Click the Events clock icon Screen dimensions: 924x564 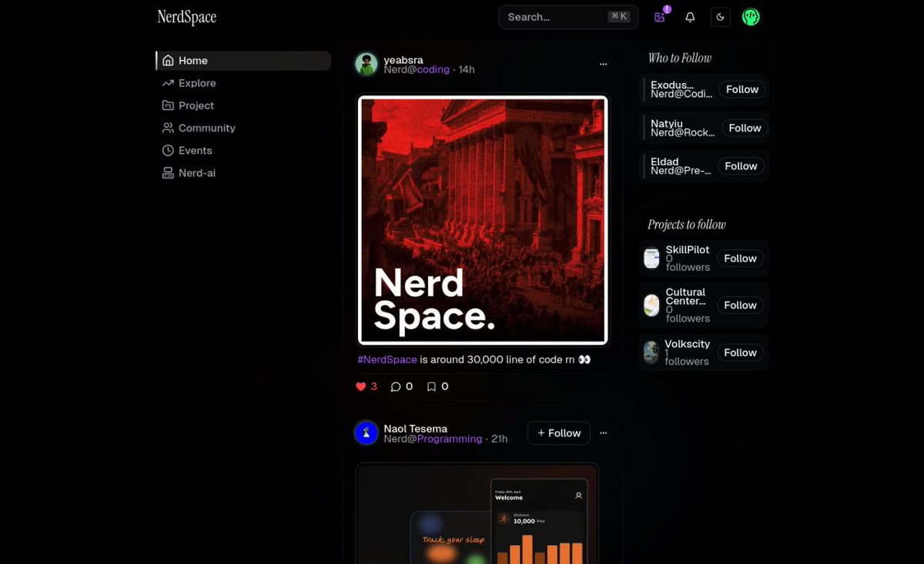click(168, 151)
